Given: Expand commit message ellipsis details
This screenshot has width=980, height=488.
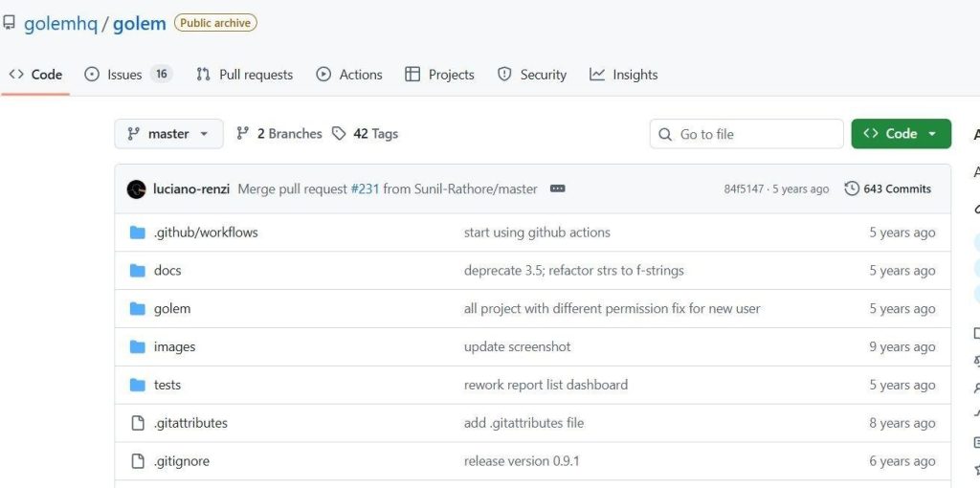Looking at the screenshot, I should (558, 189).
